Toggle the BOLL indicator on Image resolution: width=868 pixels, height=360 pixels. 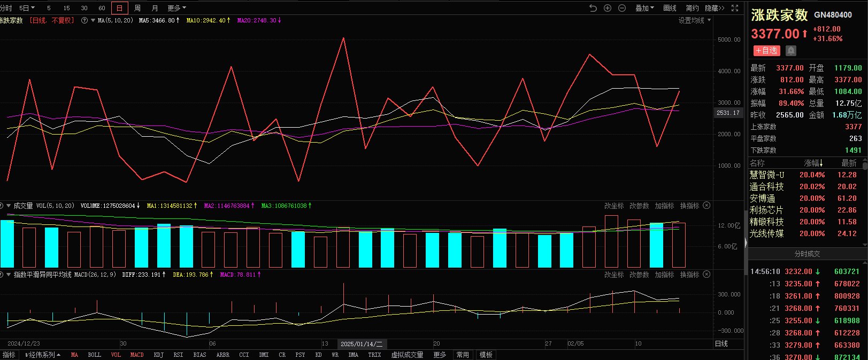click(x=94, y=355)
